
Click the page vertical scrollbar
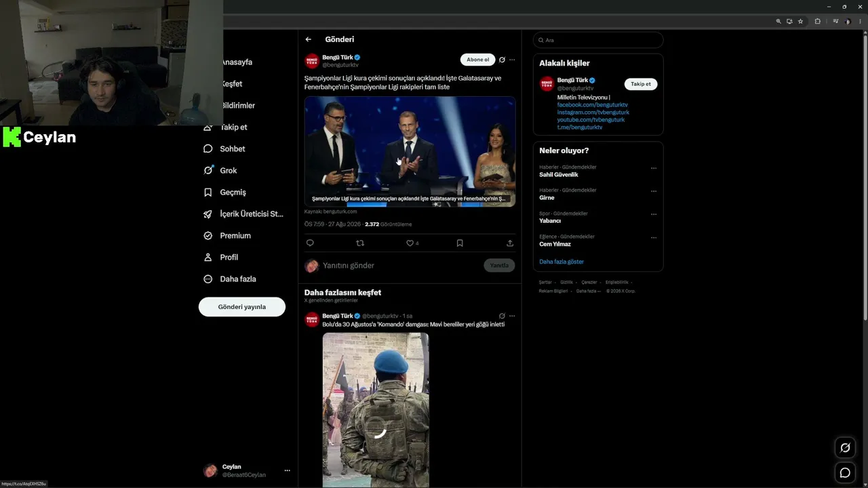865,176
